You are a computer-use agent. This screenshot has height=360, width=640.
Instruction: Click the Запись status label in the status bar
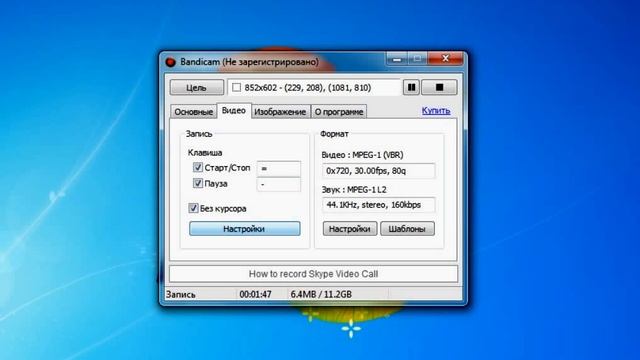coord(181,294)
